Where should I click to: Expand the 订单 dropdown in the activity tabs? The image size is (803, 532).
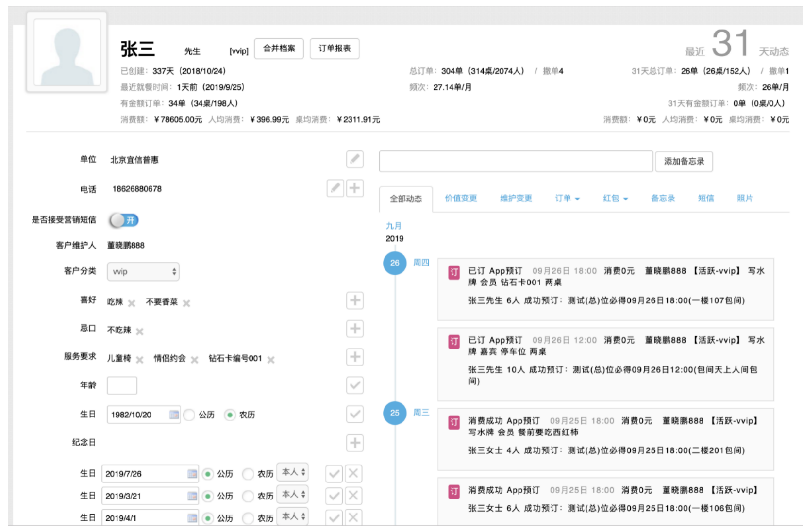tap(567, 198)
